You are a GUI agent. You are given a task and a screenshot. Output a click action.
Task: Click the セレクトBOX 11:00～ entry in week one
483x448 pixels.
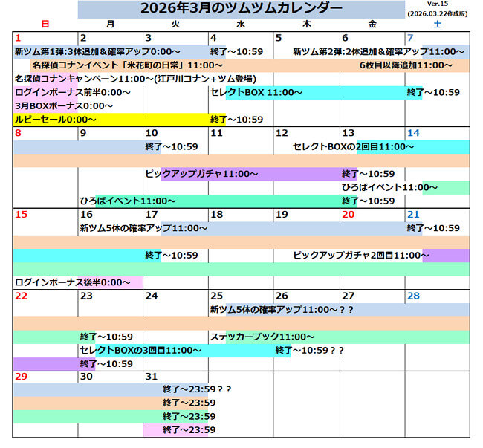(x=256, y=93)
